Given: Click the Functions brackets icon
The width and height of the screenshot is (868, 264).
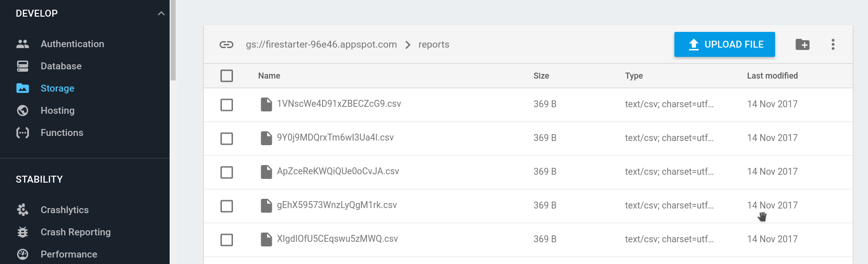Looking at the screenshot, I should 22,133.
